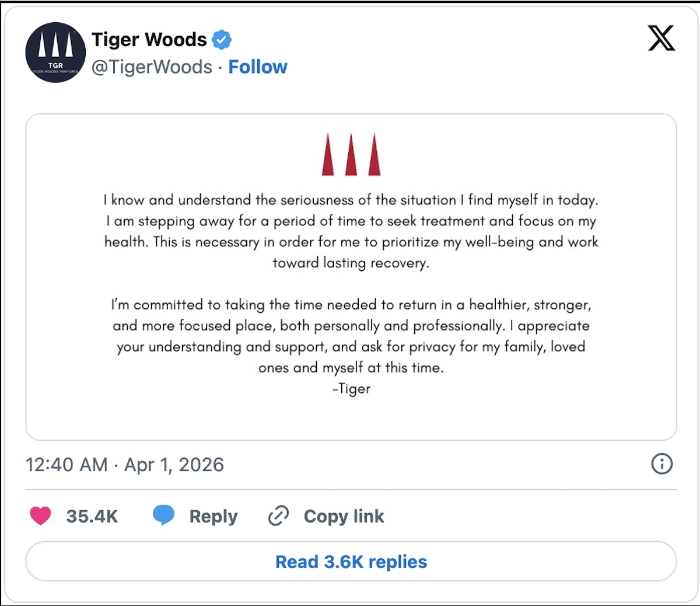Like the post with the heart icon
Screen dimensions: 700x606
[40, 516]
